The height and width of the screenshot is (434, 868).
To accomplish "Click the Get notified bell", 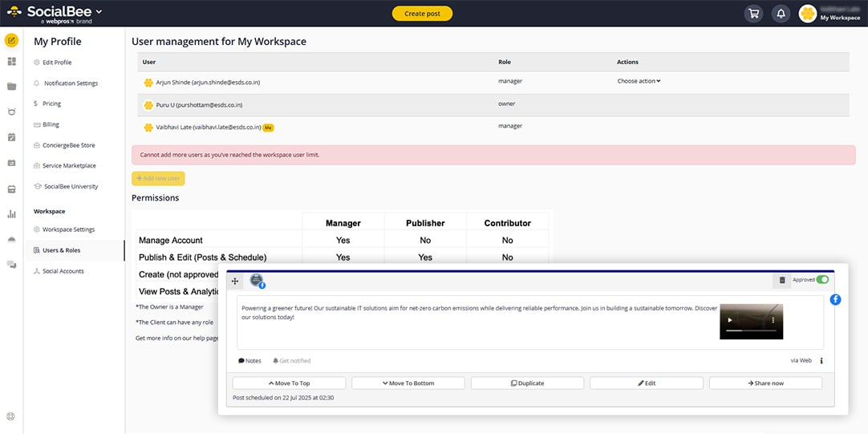I will pos(292,360).
